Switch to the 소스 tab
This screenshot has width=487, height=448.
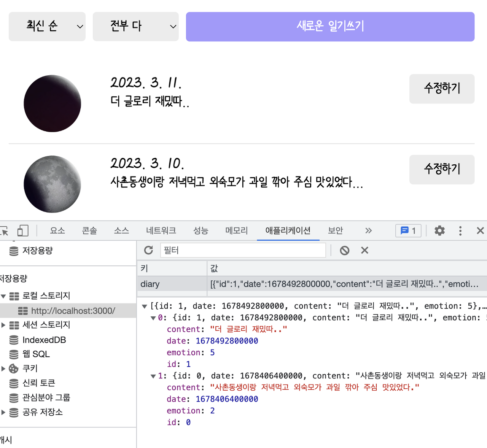click(121, 230)
